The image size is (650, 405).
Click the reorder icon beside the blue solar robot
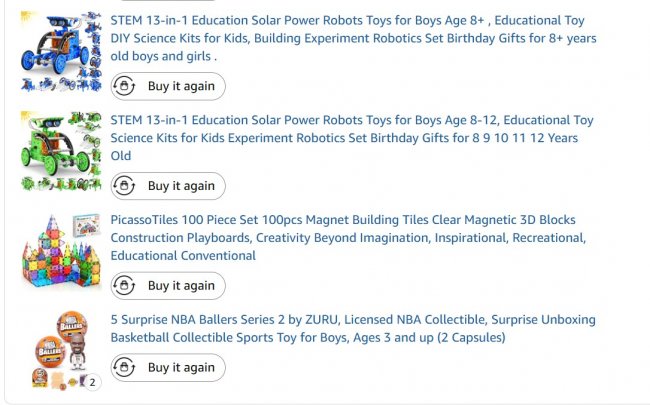(124, 86)
